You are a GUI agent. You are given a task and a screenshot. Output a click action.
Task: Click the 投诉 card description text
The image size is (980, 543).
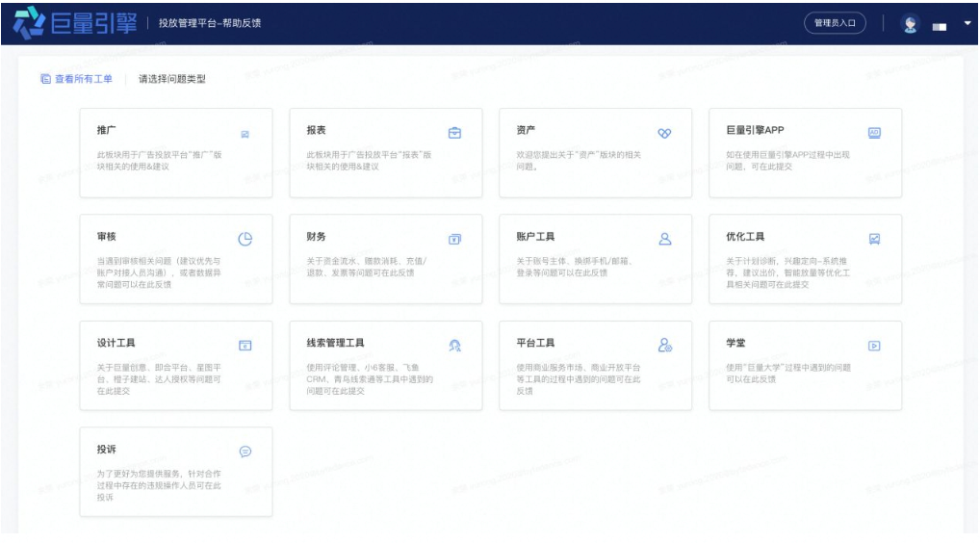coord(159,485)
